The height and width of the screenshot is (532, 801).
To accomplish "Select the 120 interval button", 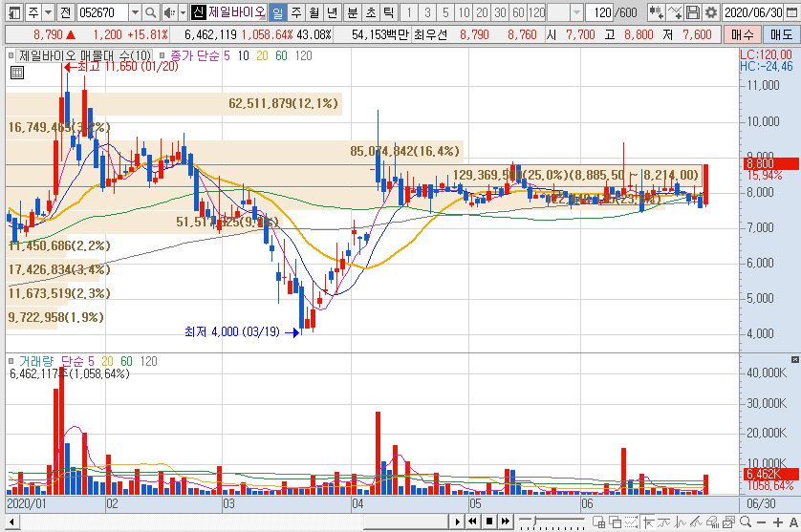I will [x=536, y=12].
